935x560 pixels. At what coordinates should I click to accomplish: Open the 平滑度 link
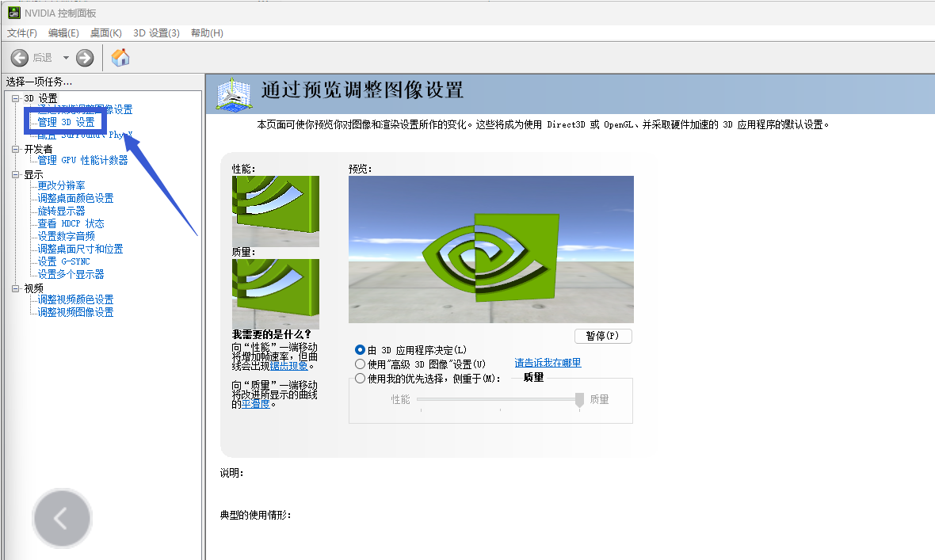(256, 404)
